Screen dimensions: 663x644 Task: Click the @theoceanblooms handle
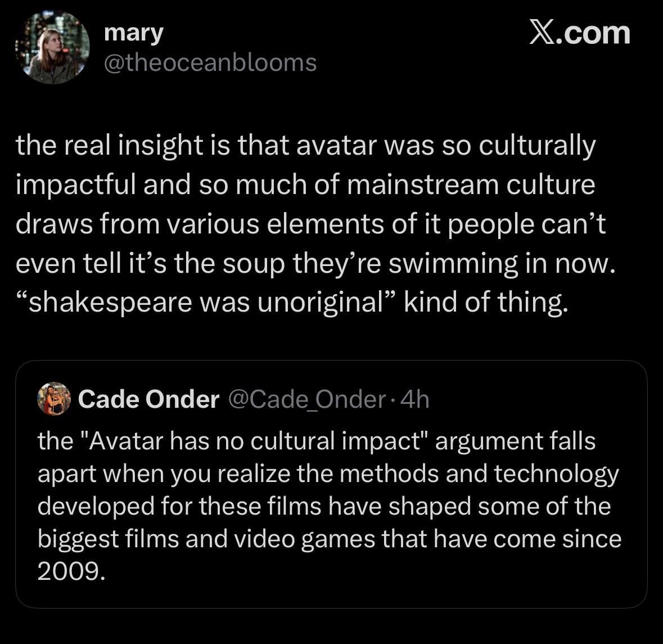point(210,62)
